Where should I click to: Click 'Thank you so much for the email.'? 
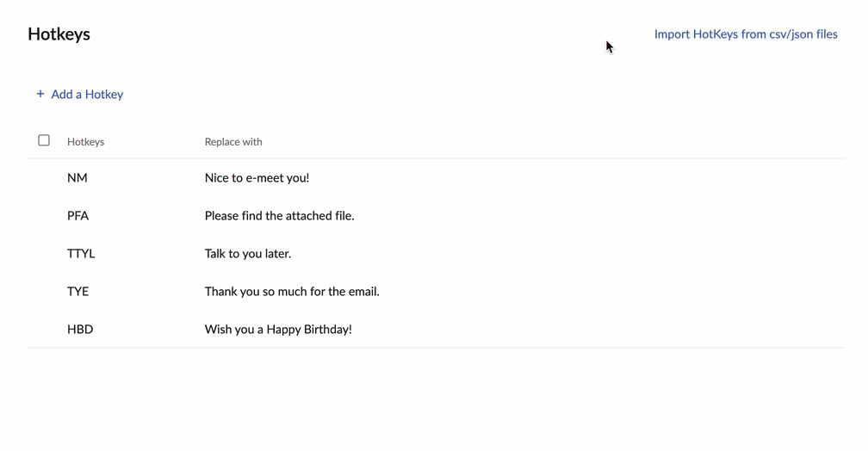click(x=292, y=291)
